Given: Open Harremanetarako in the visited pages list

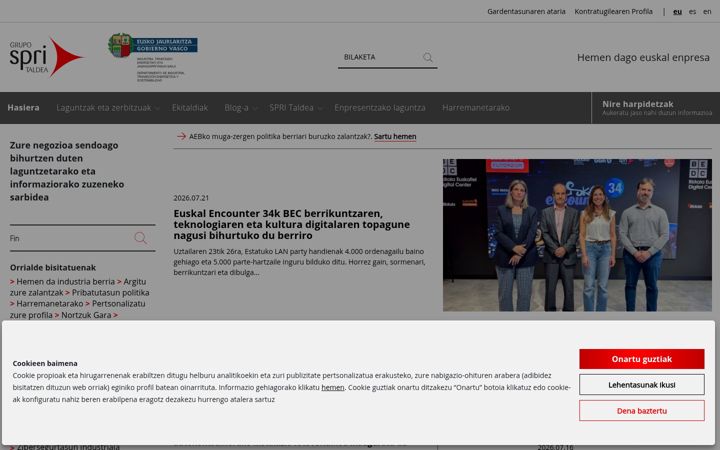Looking at the screenshot, I should pos(50,304).
